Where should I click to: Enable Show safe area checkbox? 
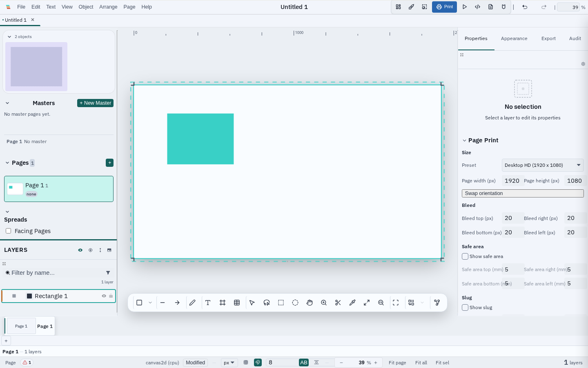click(x=465, y=256)
